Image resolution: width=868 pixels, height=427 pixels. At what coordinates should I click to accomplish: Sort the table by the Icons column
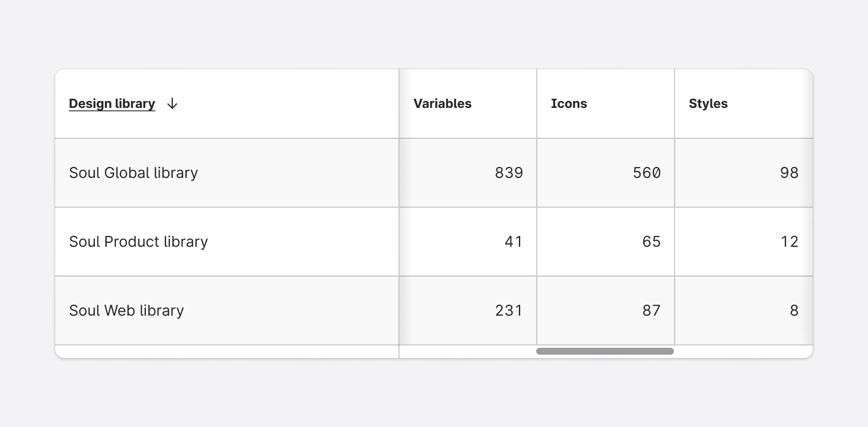[x=569, y=104]
